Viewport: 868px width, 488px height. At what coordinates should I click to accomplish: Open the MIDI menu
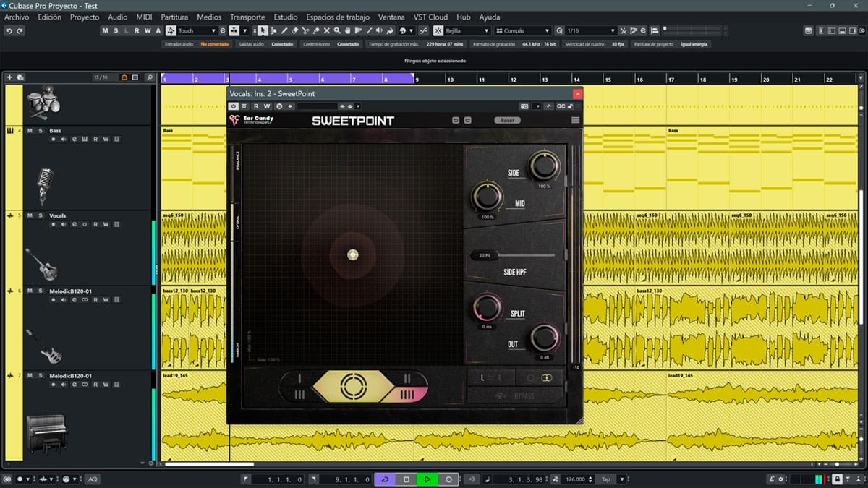tap(144, 17)
